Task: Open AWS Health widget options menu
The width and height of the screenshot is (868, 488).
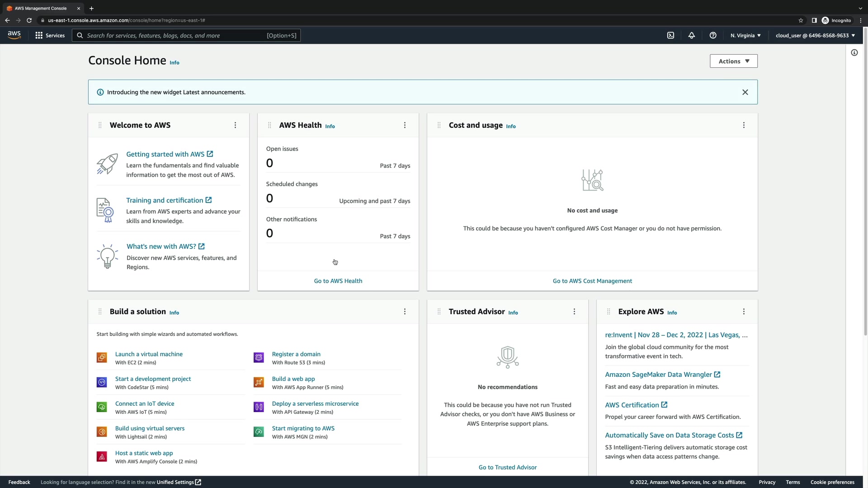Action: click(405, 125)
